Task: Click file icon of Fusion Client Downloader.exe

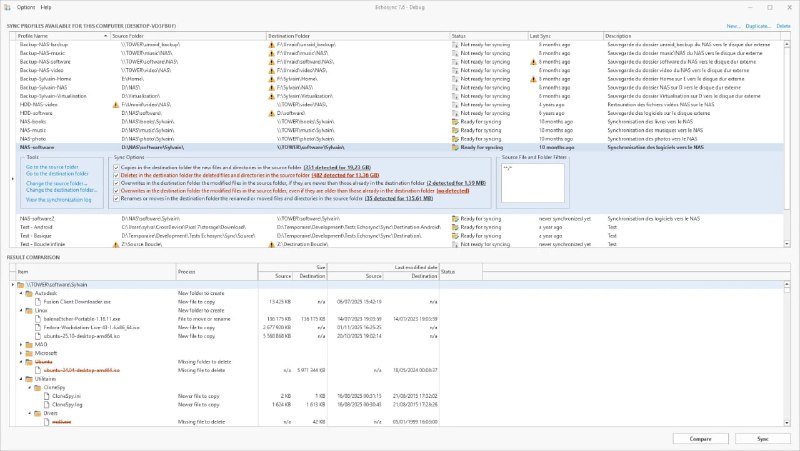Action: point(38,302)
